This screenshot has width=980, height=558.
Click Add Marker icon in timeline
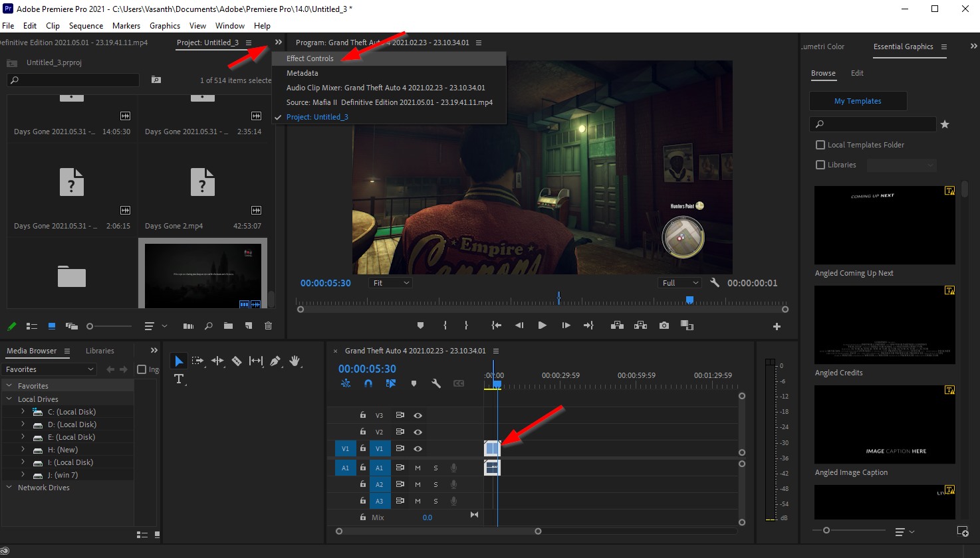pyautogui.click(x=414, y=383)
